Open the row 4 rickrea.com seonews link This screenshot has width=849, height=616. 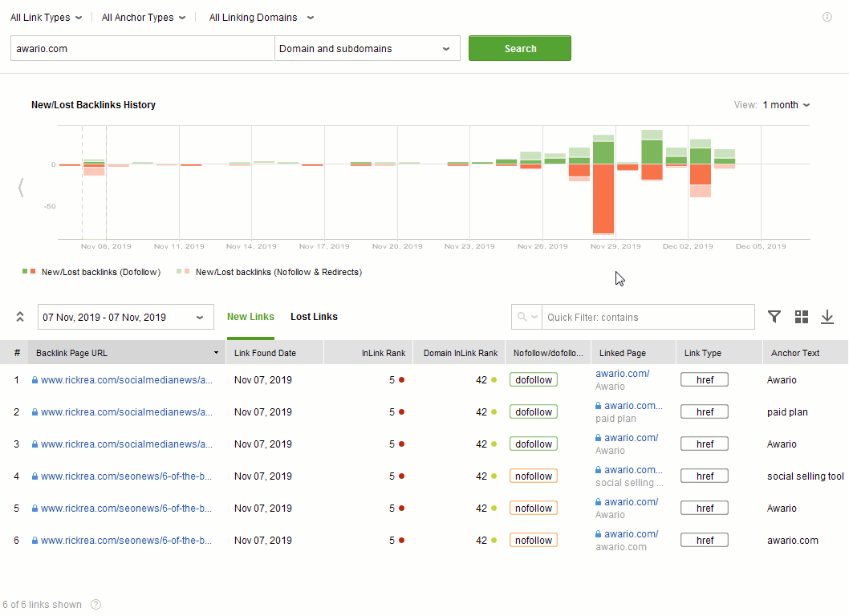click(x=127, y=476)
